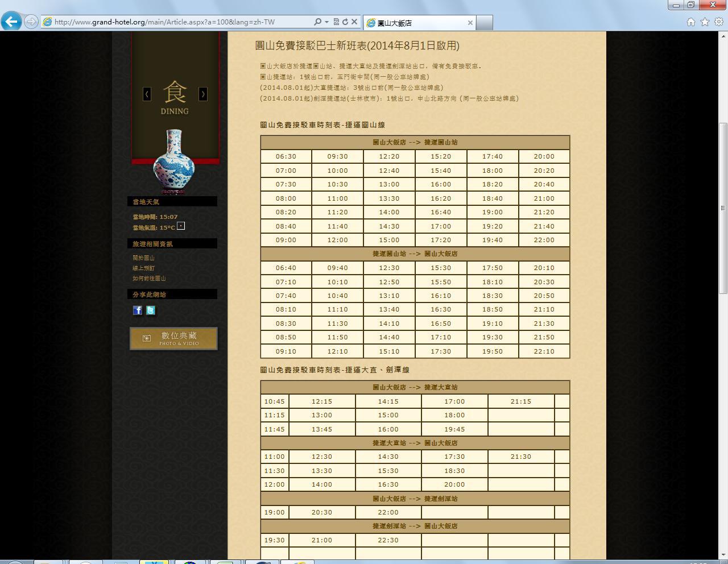Click the 數位典藏 Photo & Video button

click(173, 338)
